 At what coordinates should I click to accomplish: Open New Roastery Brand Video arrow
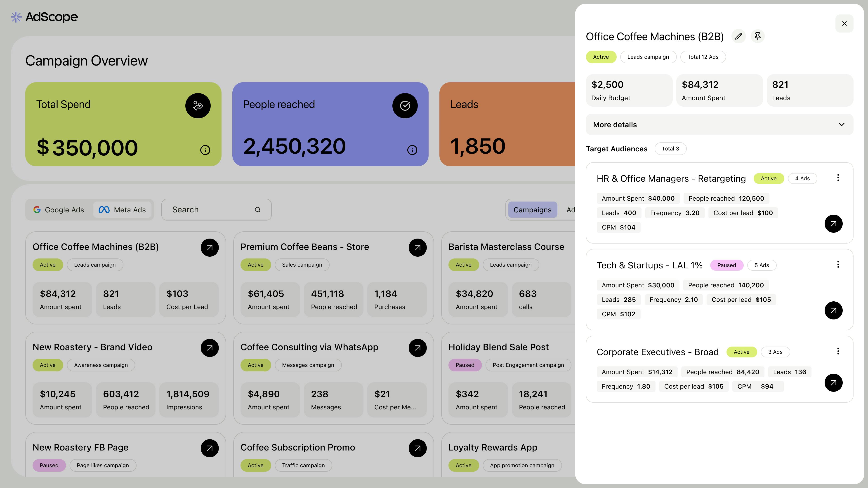[x=210, y=348]
